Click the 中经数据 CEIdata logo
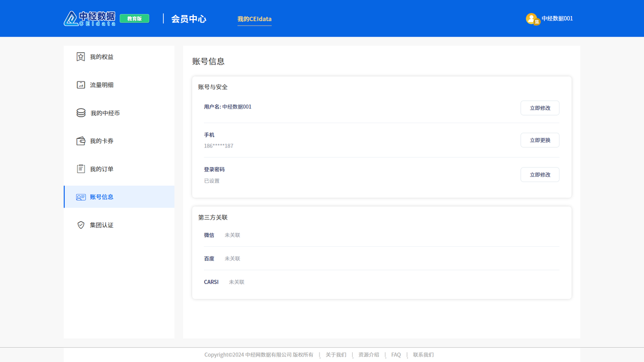The image size is (644, 362). tap(90, 19)
